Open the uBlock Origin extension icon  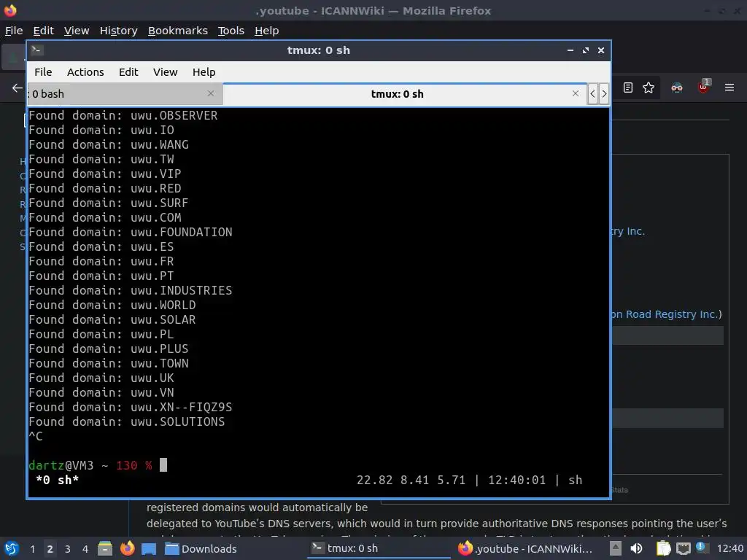pos(703,87)
